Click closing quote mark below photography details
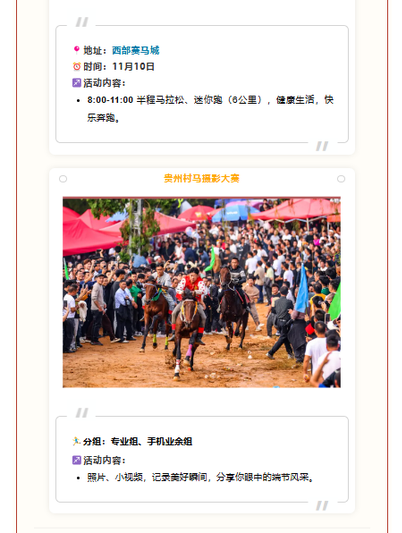Viewport: 402px width, 533px height. pos(322,505)
